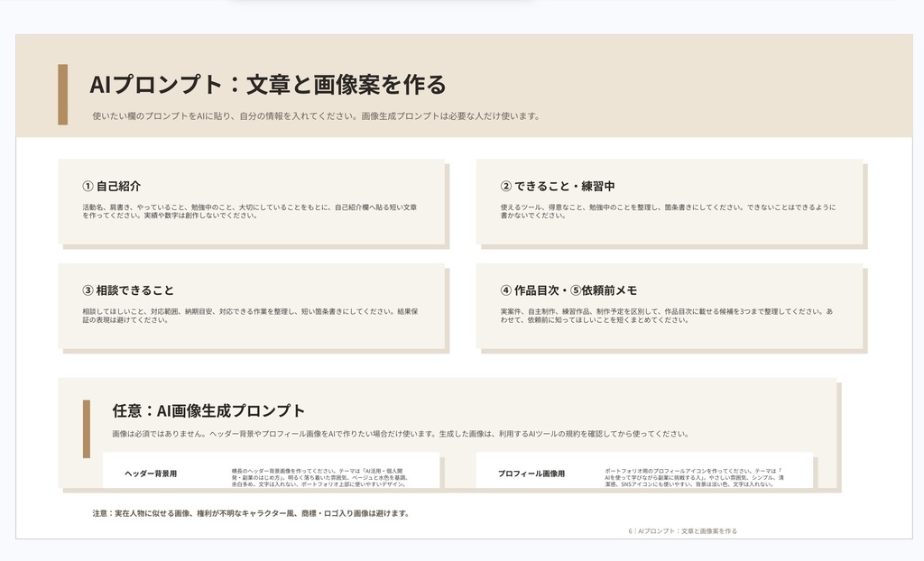Click the '③ 相談できること' card heading
Image resolution: width=924 pixels, height=561 pixels.
[x=128, y=290]
